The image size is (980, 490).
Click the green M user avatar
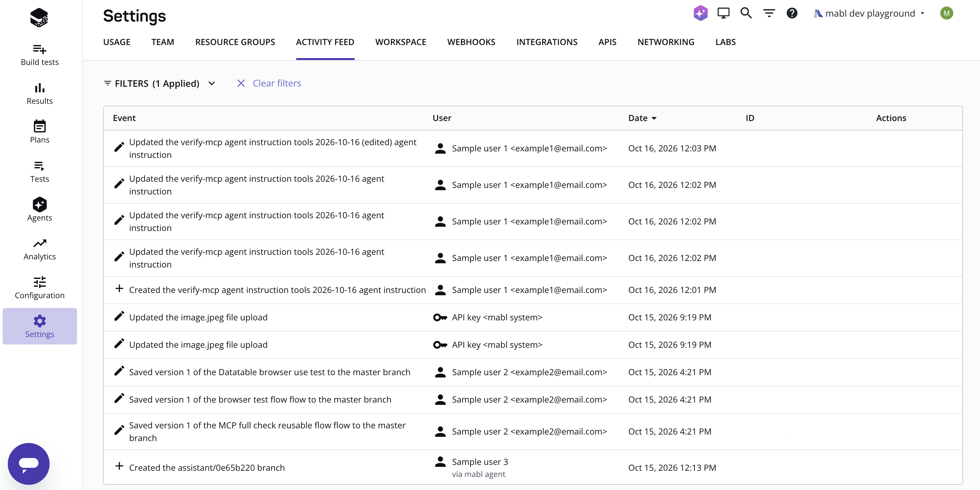click(x=946, y=13)
